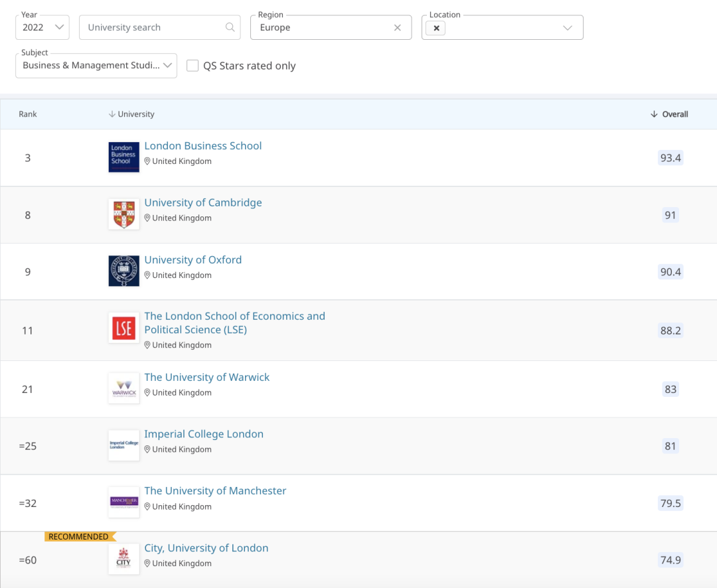Sort by the University column header
The height and width of the screenshot is (588, 717).
[131, 114]
